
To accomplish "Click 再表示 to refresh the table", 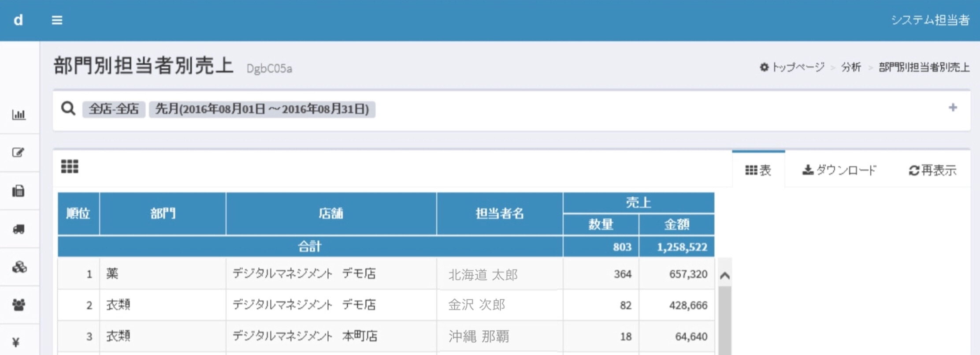I will coord(933,170).
